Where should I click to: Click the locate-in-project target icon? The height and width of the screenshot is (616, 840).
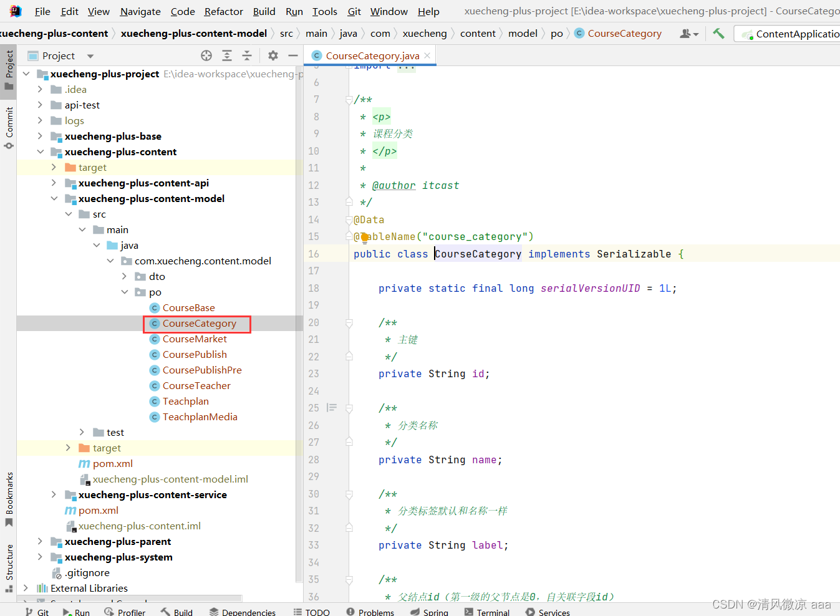pos(206,55)
